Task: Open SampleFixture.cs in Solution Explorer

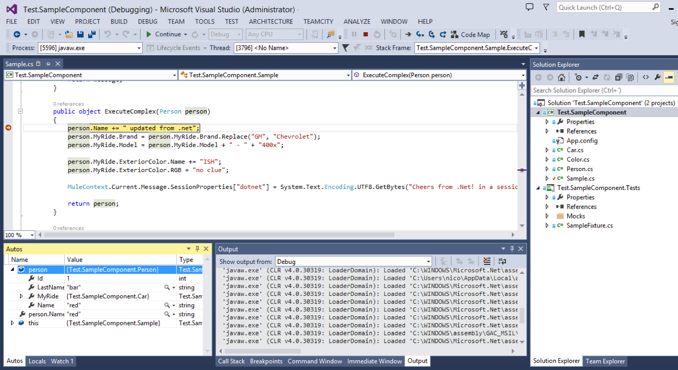Action: pos(589,226)
